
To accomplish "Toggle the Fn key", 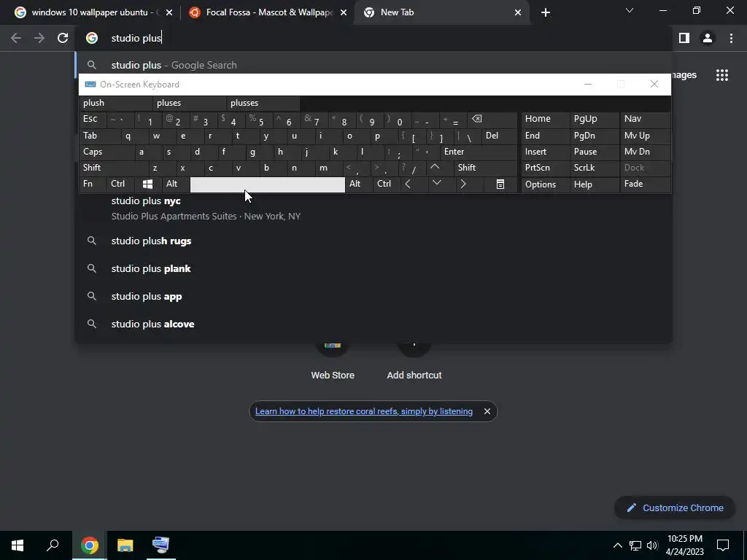I will click(93, 184).
